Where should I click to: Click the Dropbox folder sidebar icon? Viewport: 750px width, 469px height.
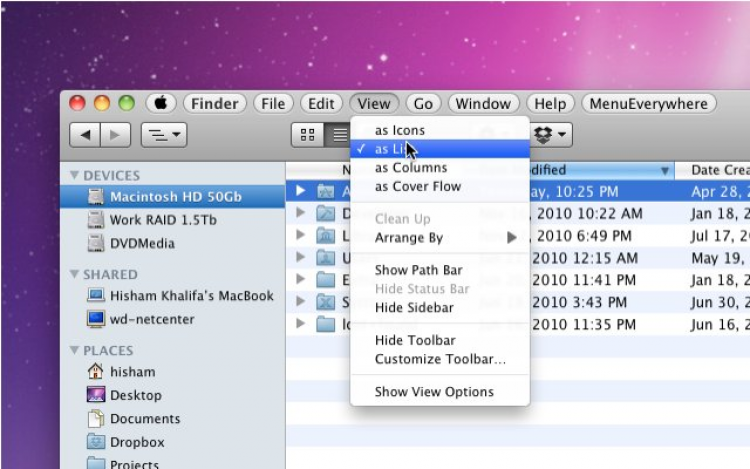(x=96, y=442)
